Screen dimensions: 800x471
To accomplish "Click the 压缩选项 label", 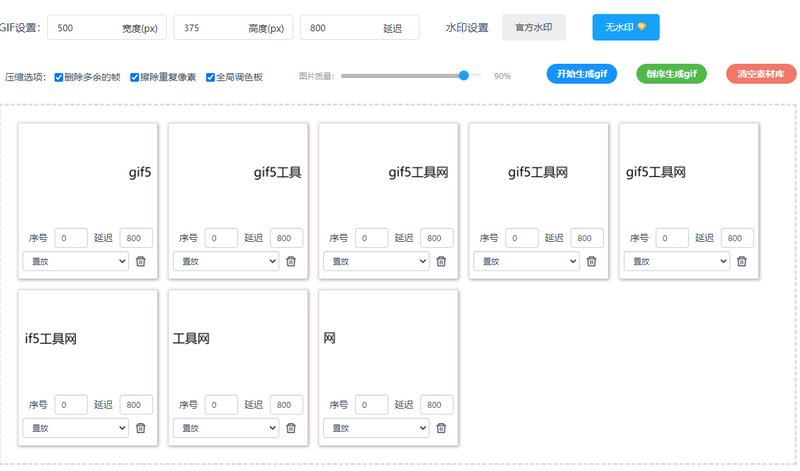I will pyautogui.click(x=26, y=77).
